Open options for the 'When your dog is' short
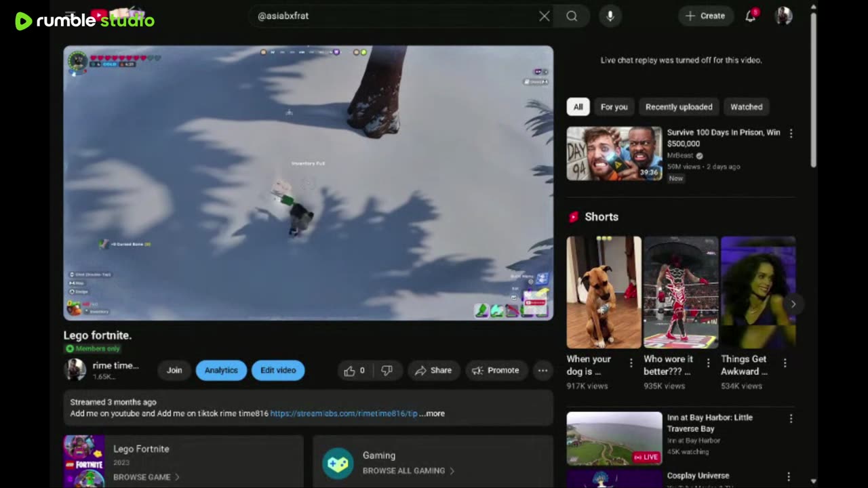Viewport: 868px width, 488px height. coord(631,363)
